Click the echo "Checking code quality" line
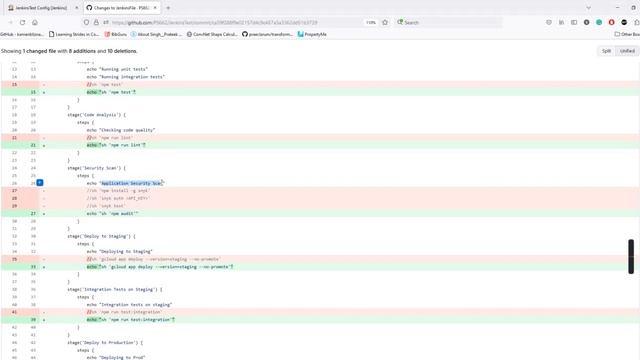Viewport: 640px width, 360px height. (121, 130)
